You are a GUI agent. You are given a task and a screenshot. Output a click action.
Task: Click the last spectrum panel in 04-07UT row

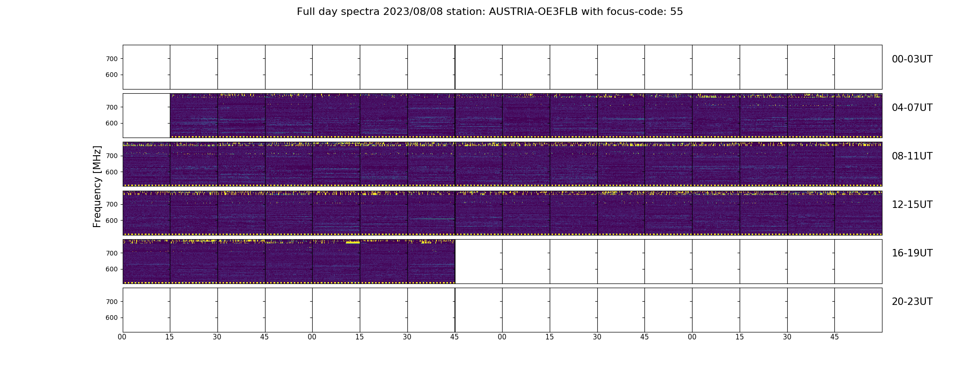[x=858, y=116]
